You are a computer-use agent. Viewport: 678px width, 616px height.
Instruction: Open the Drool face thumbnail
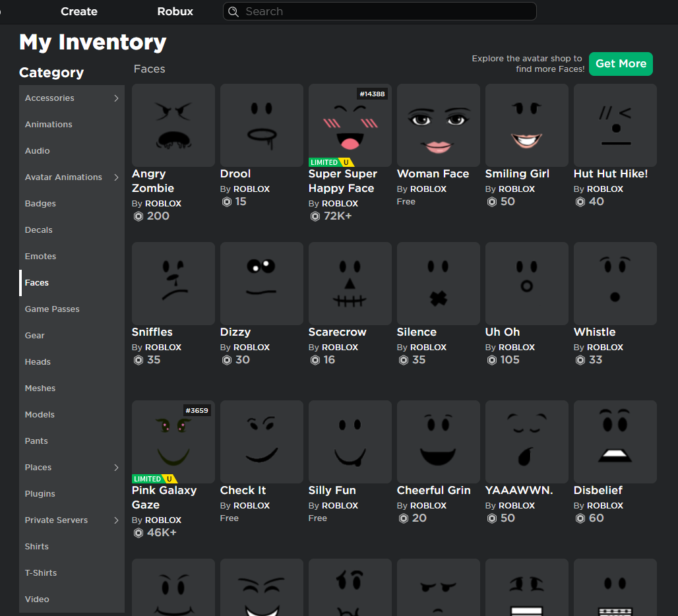pos(262,125)
